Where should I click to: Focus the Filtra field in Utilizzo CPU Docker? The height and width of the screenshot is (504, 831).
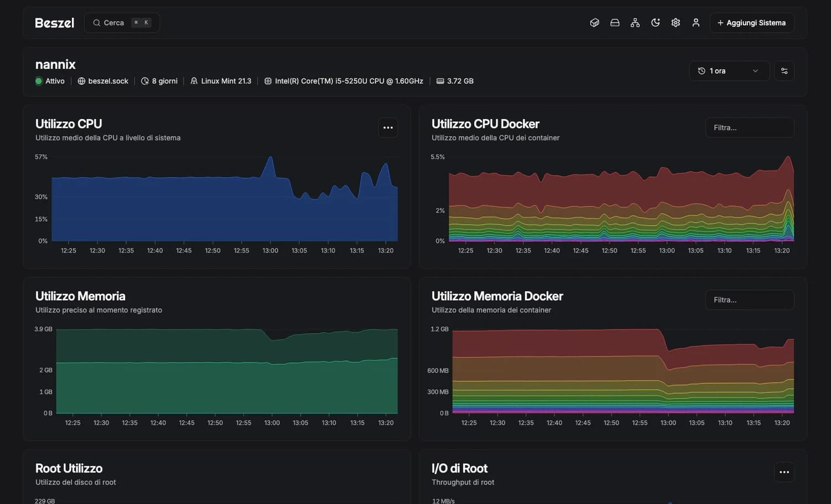click(750, 127)
